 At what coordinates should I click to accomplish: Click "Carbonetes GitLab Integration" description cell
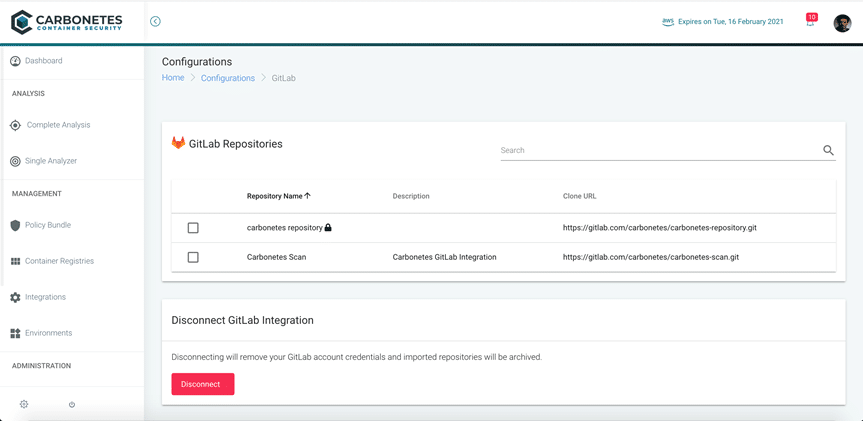[445, 257]
